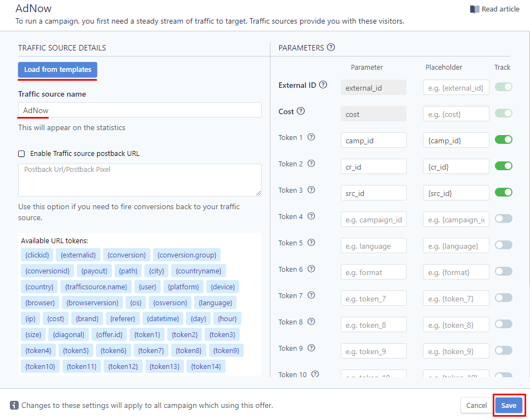Open the Token 9 help icon

point(311,348)
